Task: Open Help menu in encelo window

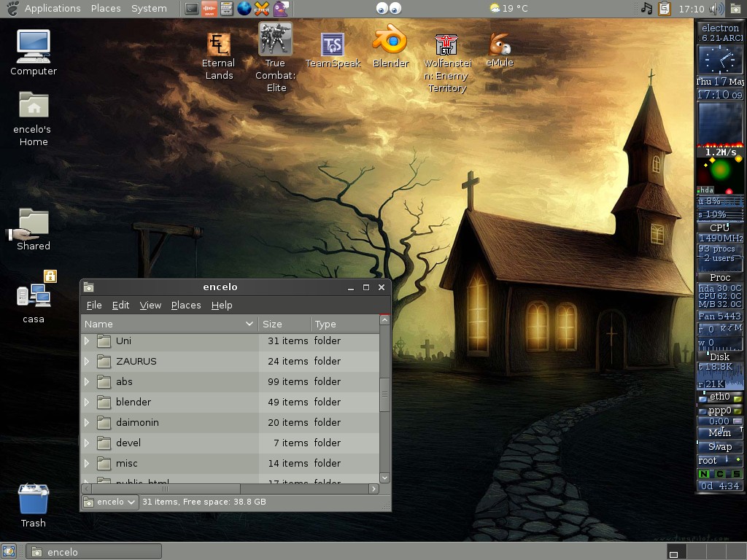Action: point(222,306)
